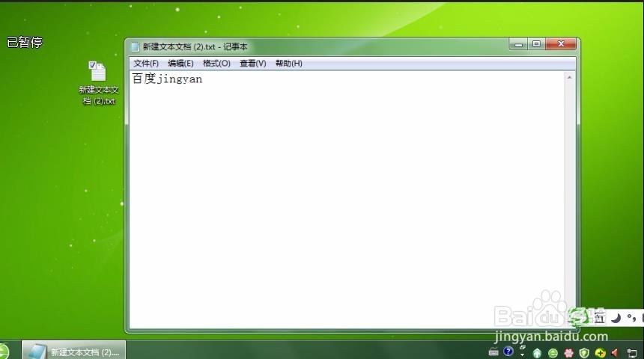Click the blue help question mark tray icon

click(x=508, y=352)
